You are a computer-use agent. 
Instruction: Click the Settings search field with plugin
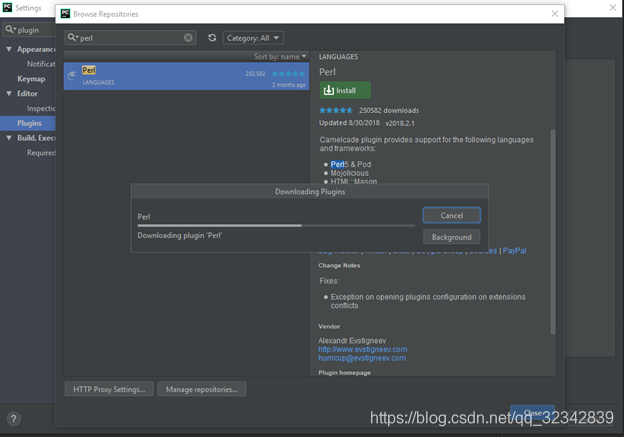tap(29, 30)
